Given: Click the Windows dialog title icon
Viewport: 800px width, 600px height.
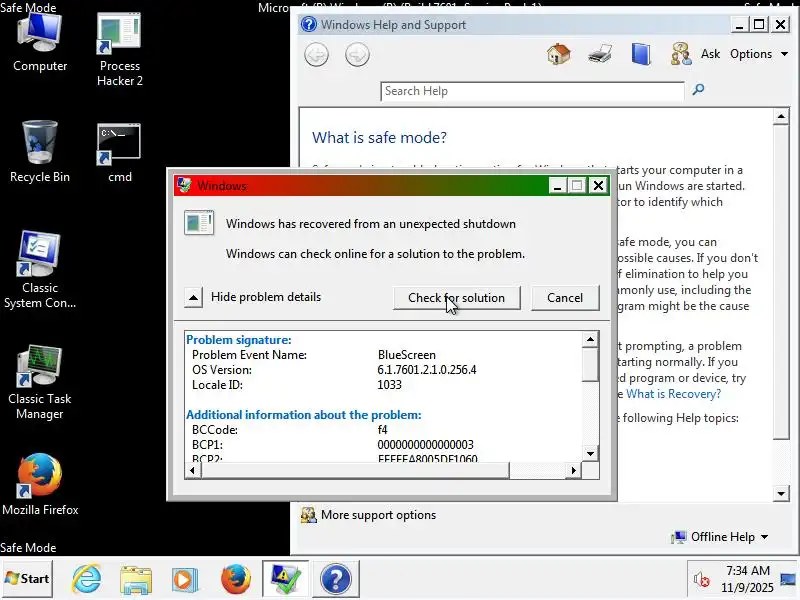Looking at the screenshot, I should [184, 186].
